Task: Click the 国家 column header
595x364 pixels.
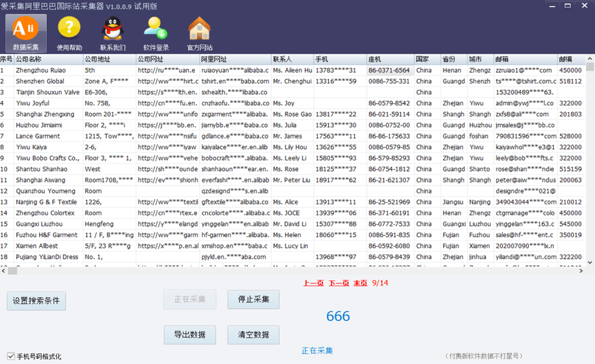Action: (x=427, y=59)
